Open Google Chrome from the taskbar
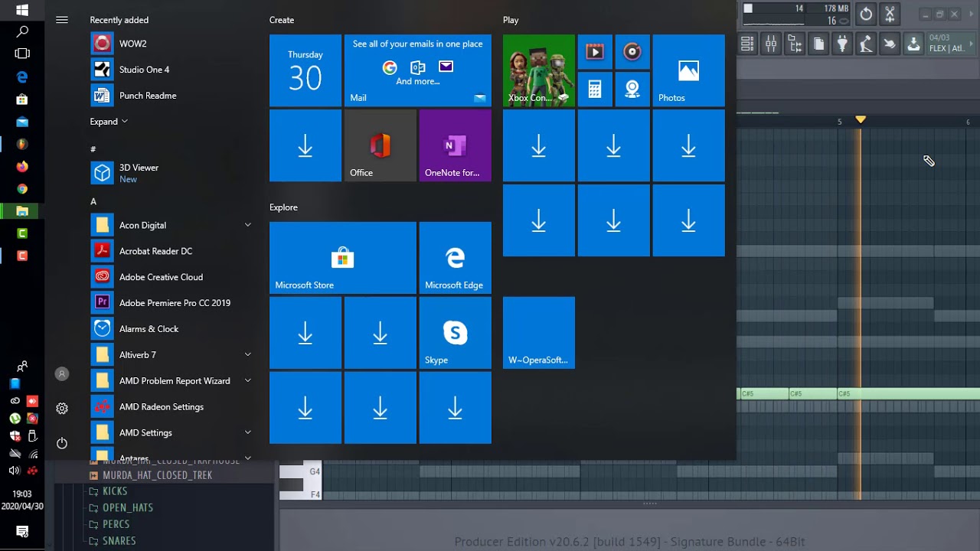This screenshot has height=551, width=980. coord(22,188)
